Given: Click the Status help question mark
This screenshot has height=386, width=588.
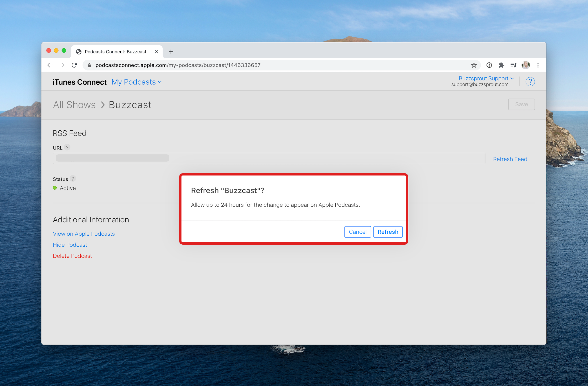Looking at the screenshot, I should pos(73,178).
